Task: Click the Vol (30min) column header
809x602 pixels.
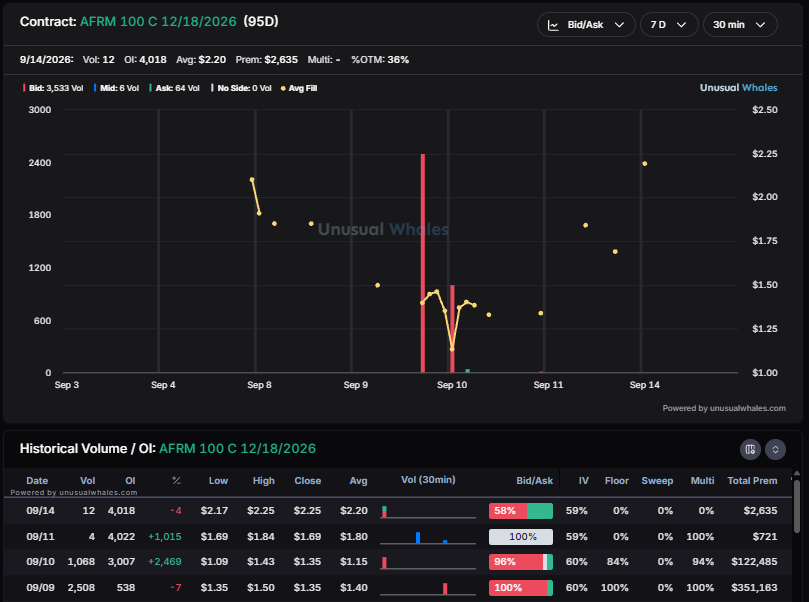Action: (428, 480)
